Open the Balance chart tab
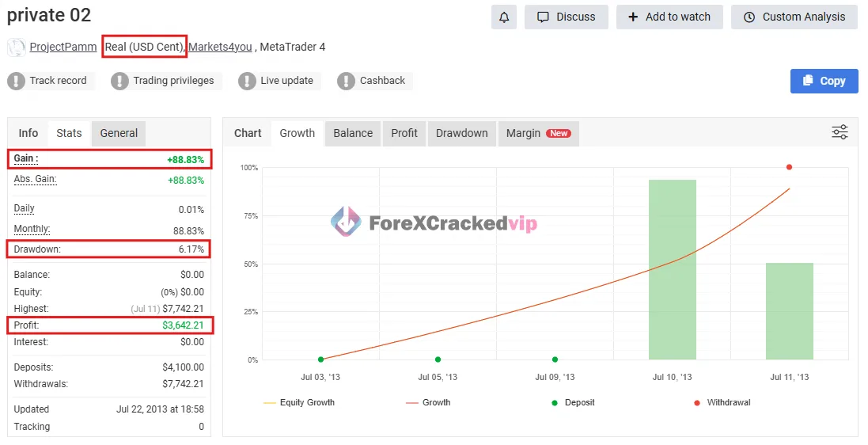Image resolution: width=868 pixels, height=445 pixels. point(353,133)
